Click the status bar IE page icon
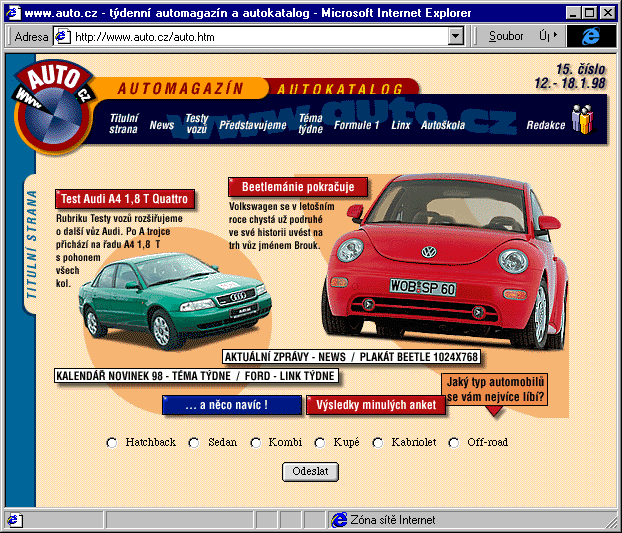This screenshot has width=622, height=533. pos(14,520)
